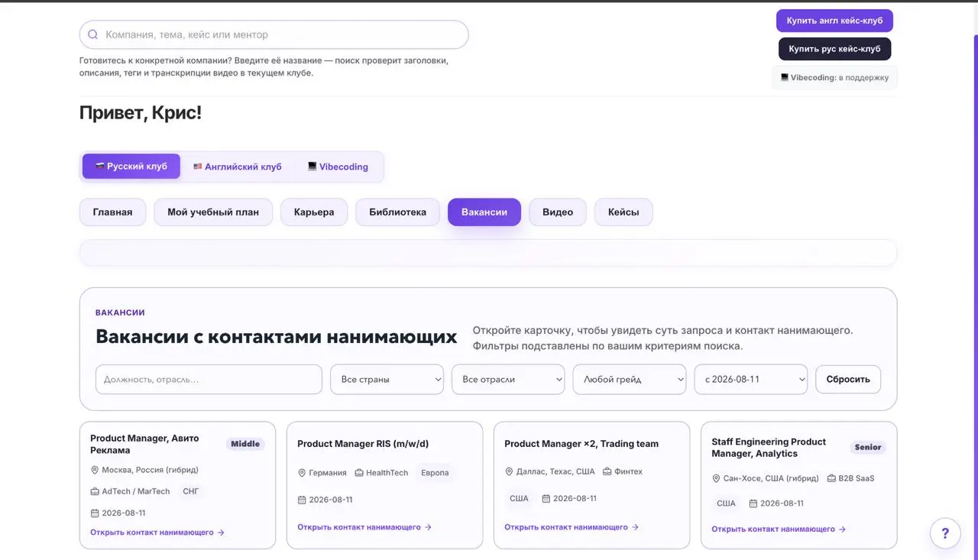Screen dimensions: 978x560
Task: Expand the Все страны country dropdown
Action: 387,379
